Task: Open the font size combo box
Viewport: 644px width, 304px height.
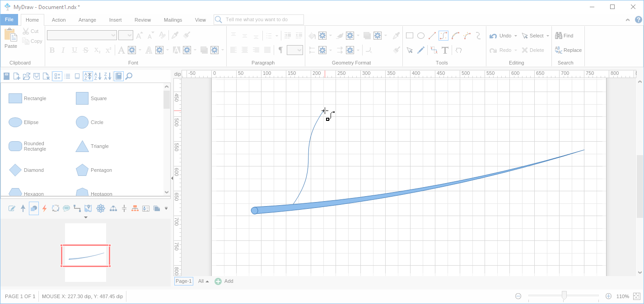Action: point(126,35)
